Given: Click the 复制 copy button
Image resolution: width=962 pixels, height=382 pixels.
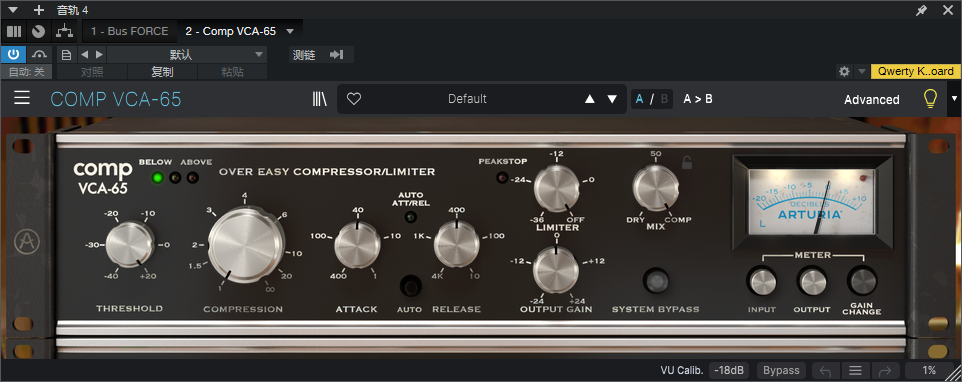Looking at the screenshot, I should click(162, 72).
